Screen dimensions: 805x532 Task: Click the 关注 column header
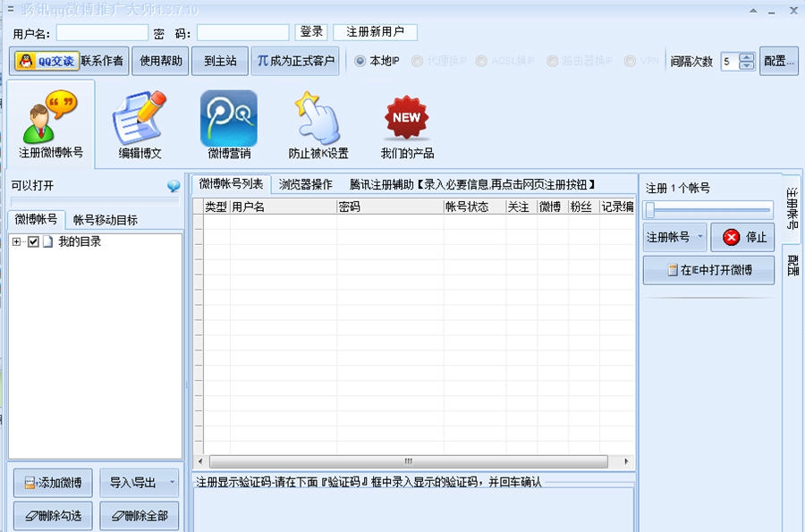521,207
